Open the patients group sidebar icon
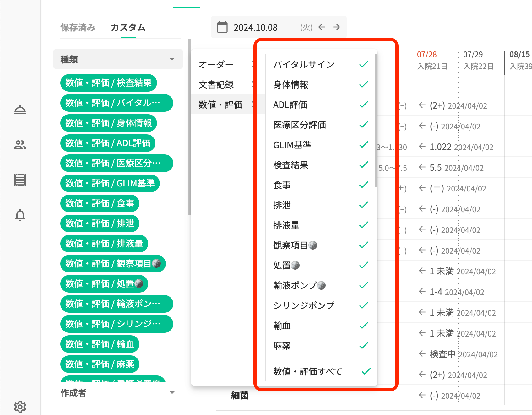 click(20, 145)
